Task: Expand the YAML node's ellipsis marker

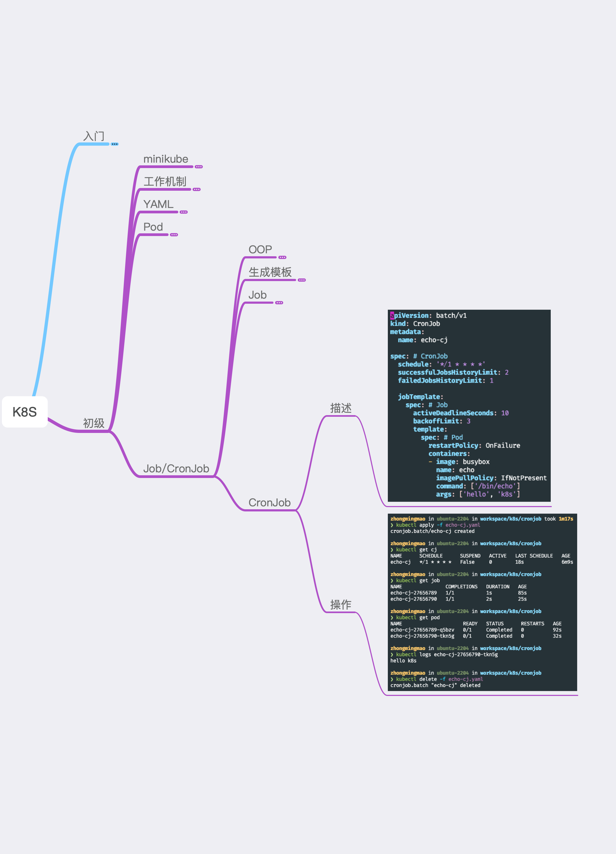Action: coord(183,212)
